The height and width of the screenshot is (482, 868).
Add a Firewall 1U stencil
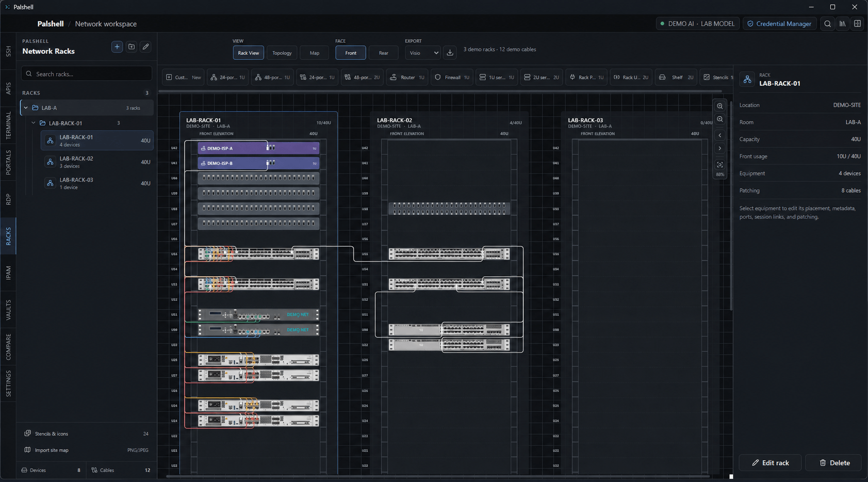point(452,77)
